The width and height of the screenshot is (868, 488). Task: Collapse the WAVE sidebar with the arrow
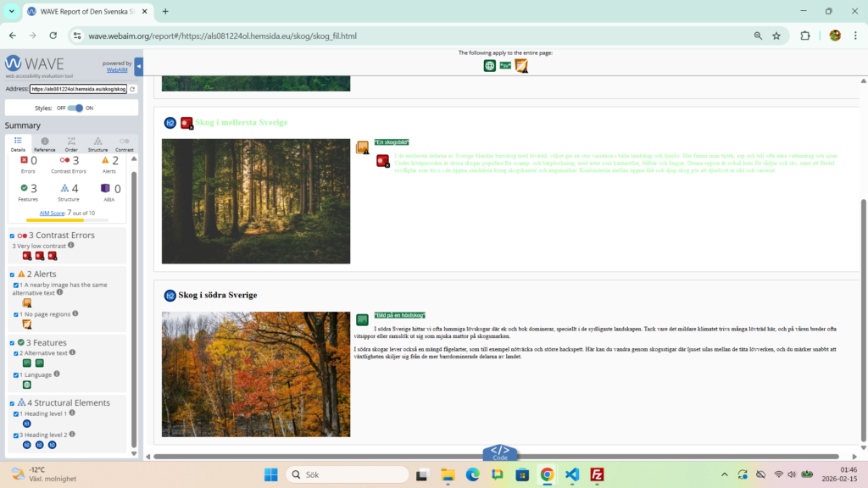[138, 67]
